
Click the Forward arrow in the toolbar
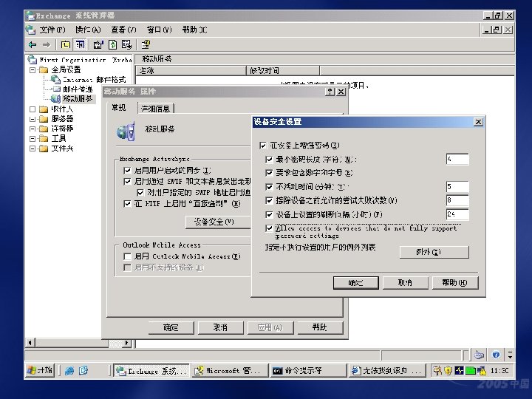point(47,44)
